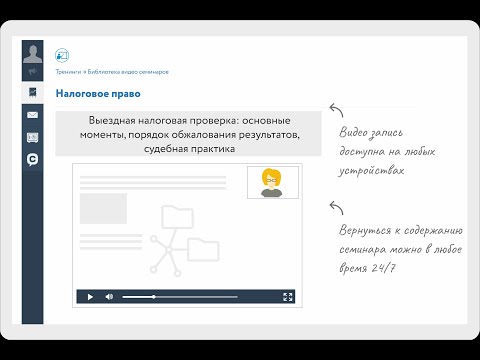Play the seminar video
Image resolution: width=480 pixels, height=360 pixels.
pyautogui.click(x=90, y=297)
